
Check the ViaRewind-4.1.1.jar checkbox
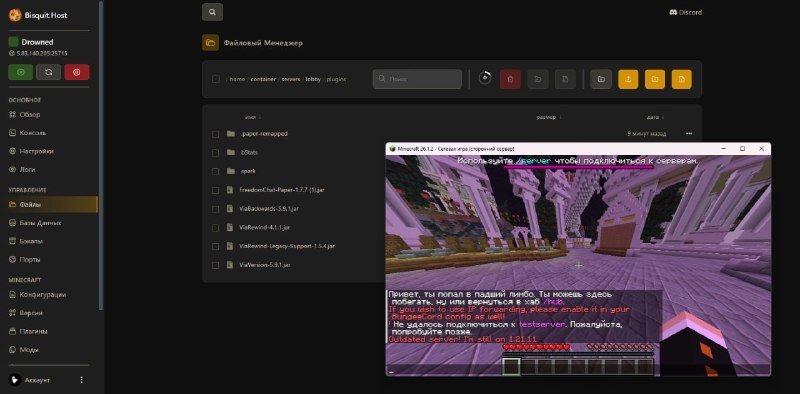tap(215, 228)
